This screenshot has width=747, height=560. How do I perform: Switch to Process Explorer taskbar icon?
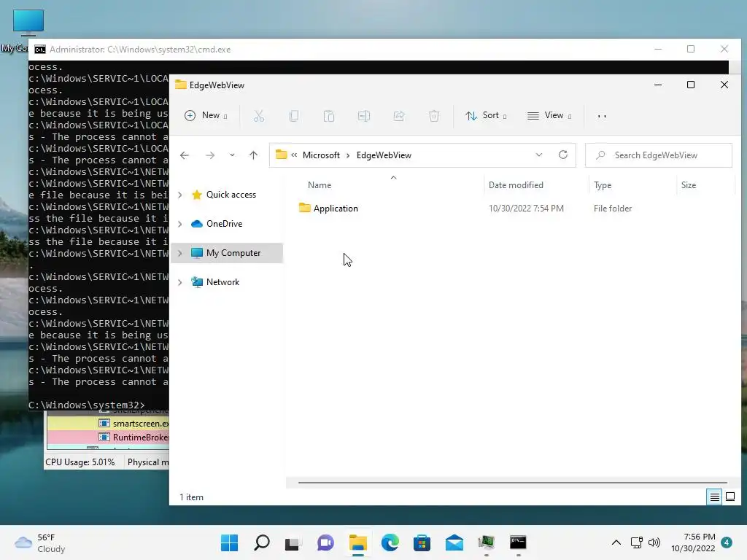tap(487, 542)
